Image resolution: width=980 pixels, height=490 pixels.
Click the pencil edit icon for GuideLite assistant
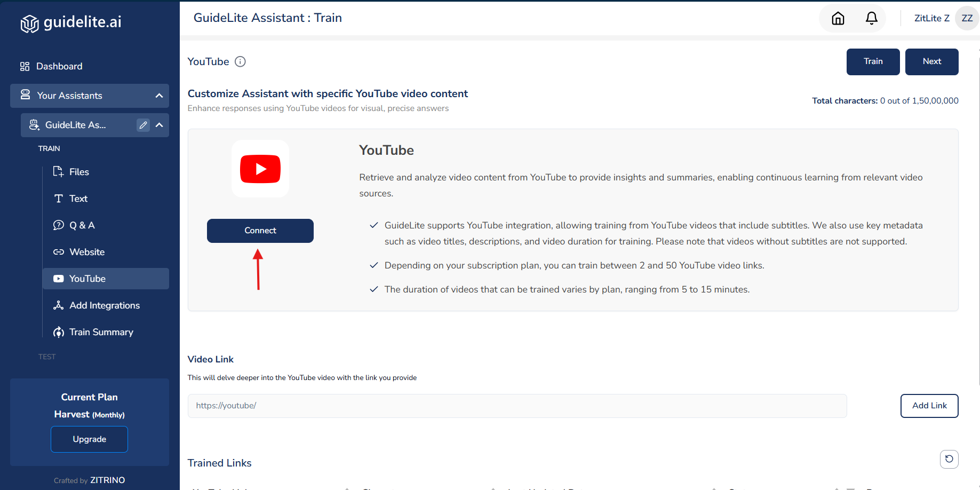[x=143, y=125]
